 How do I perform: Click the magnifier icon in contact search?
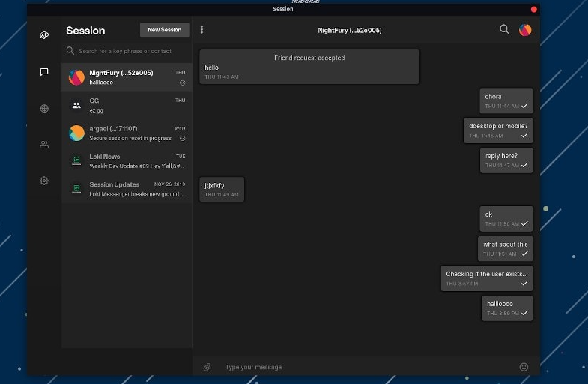tap(70, 50)
